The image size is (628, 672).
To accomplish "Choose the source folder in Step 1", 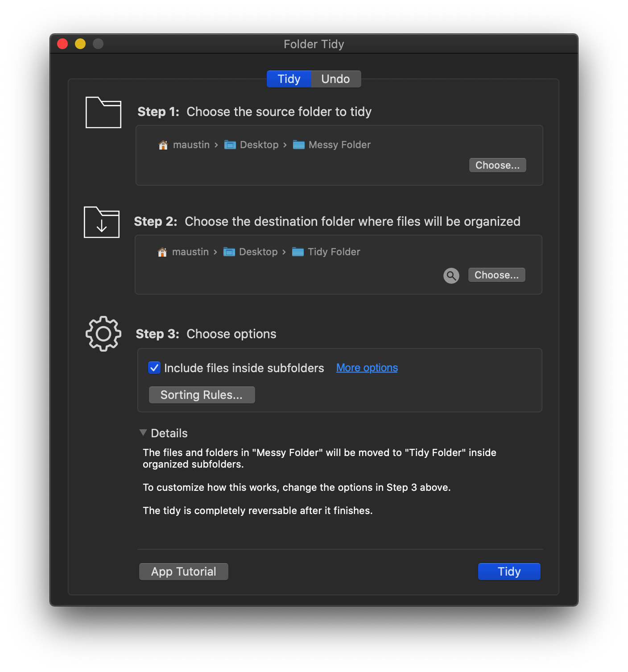I will (498, 165).
